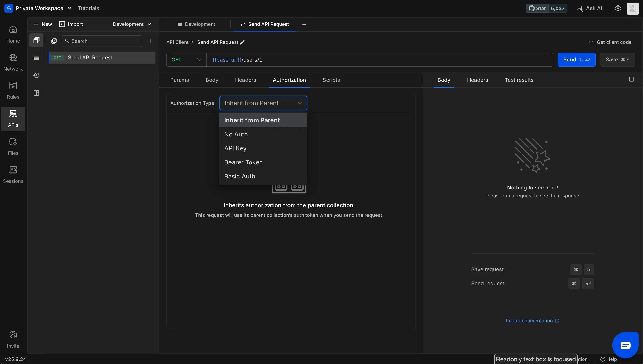Open the Test results tab

tap(519, 80)
